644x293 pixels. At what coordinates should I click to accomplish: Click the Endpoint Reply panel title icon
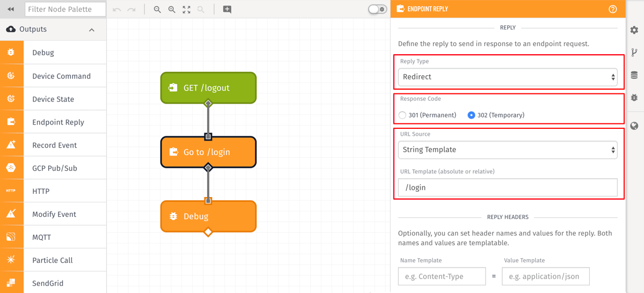click(x=400, y=9)
